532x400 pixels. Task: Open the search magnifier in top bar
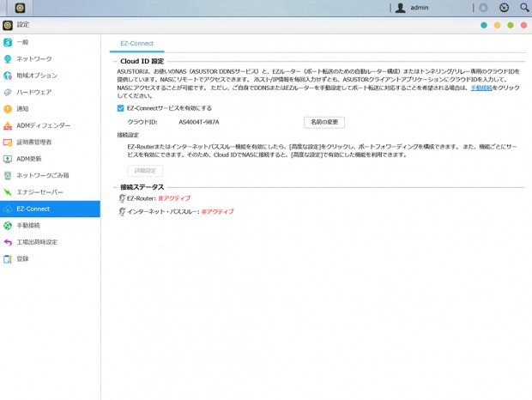point(524,8)
